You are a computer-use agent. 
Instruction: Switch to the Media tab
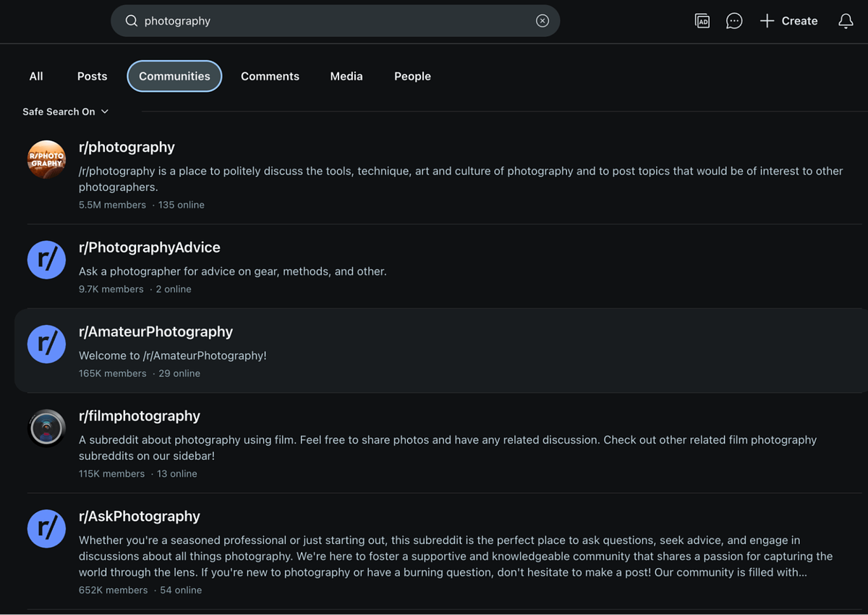tap(346, 76)
